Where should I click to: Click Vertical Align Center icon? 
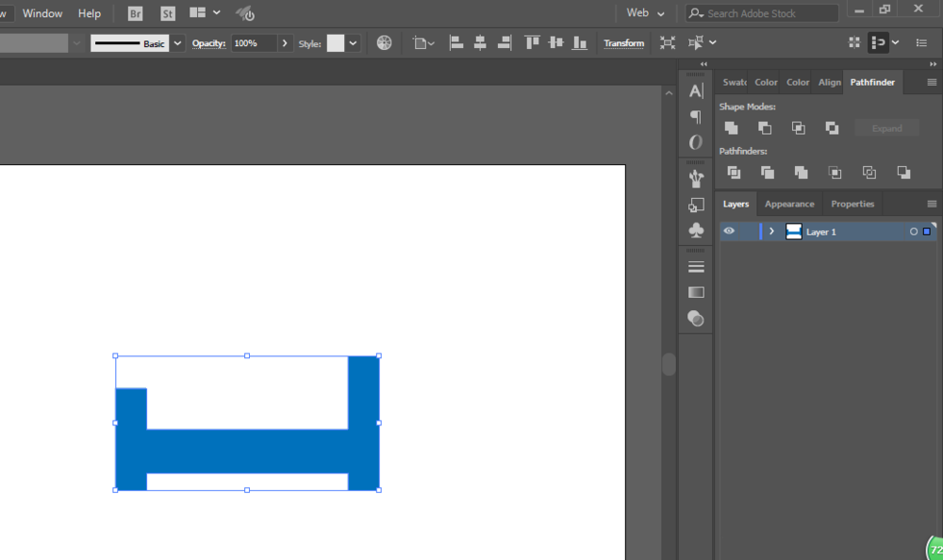coord(556,42)
